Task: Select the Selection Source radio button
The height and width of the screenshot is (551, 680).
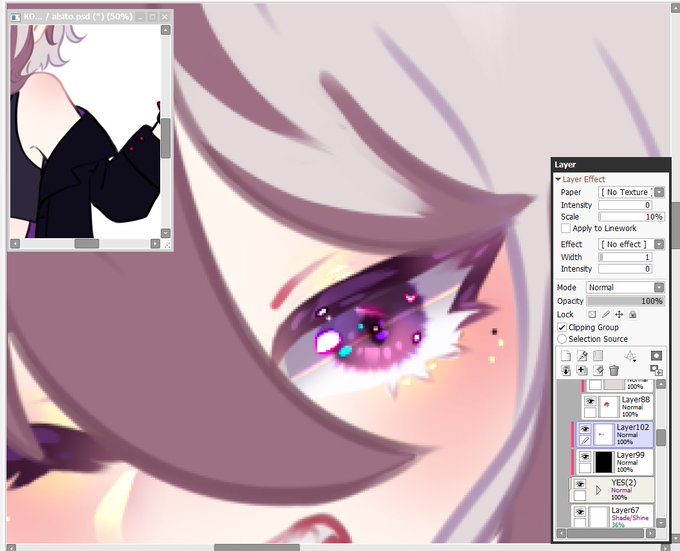Action: click(562, 339)
